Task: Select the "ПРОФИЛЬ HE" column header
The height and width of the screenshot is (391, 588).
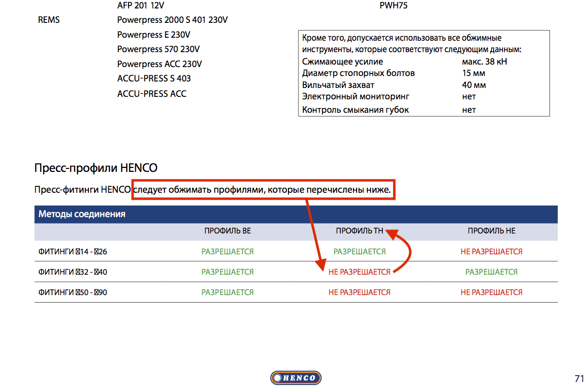Action: click(491, 231)
